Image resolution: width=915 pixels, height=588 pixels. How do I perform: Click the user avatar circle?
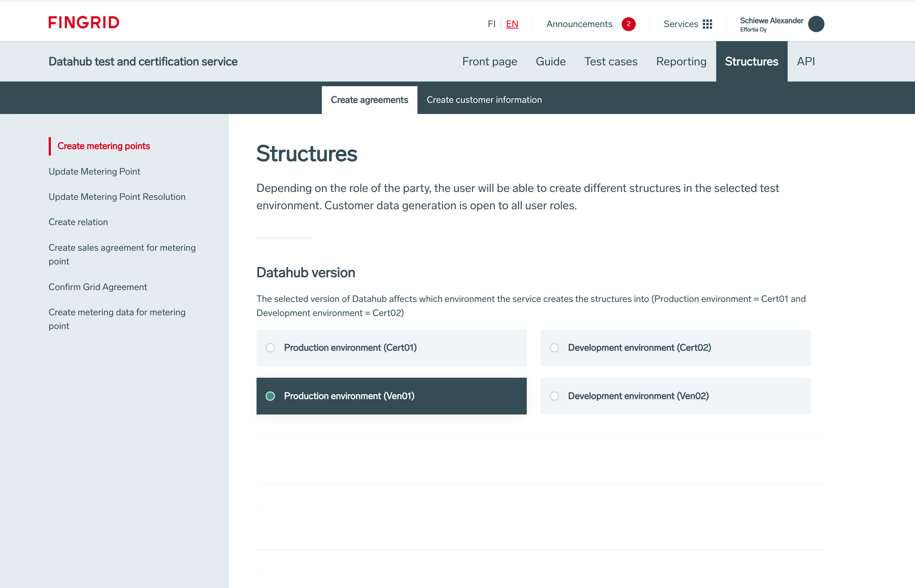[x=816, y=24]
